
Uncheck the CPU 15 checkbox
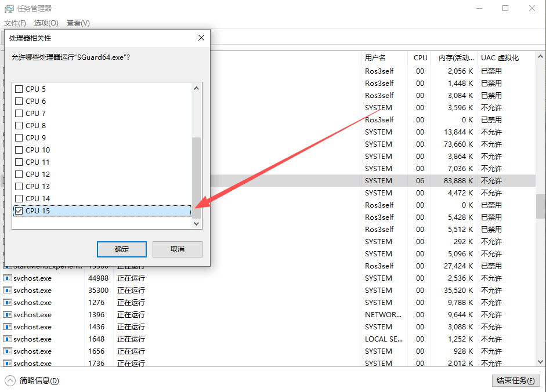[x=19, y=211]
